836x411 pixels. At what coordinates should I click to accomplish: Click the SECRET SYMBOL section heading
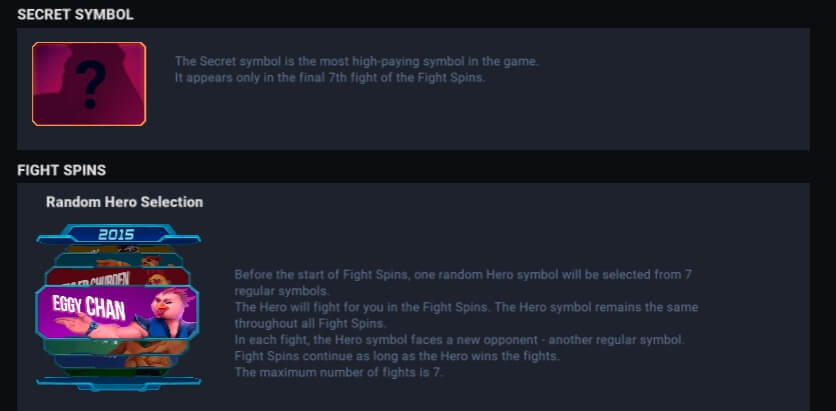click(x=75, y=14)
